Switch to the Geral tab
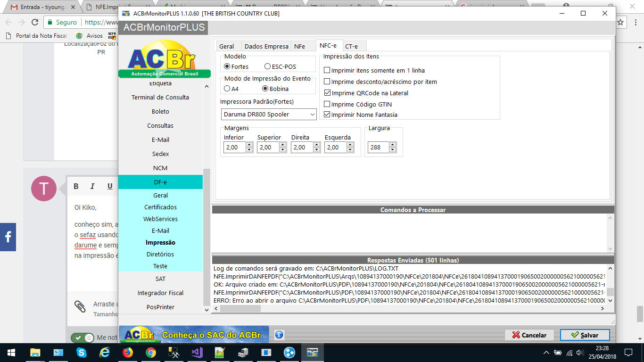Image resolution: width=644 pixels, height=362 pixels. [x=227, y=46]
